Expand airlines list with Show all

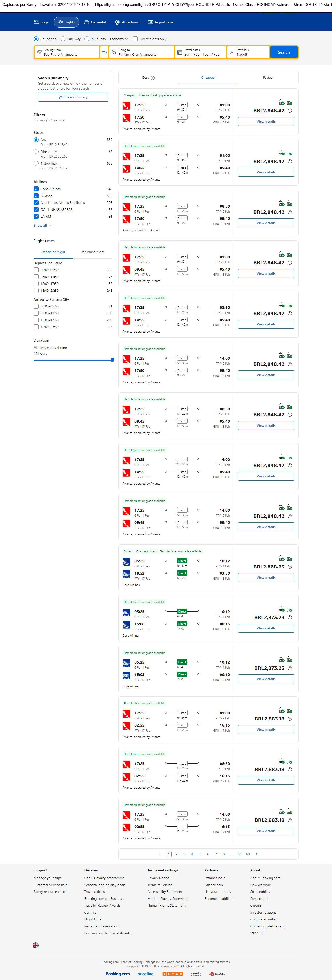(x=43, y=225)
